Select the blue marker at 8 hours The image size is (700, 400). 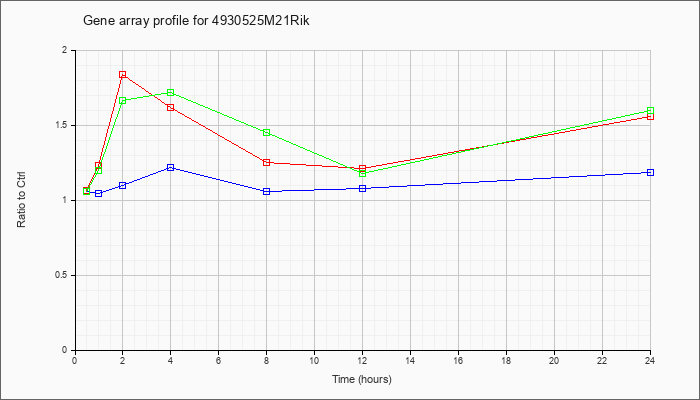coord(267,192)
